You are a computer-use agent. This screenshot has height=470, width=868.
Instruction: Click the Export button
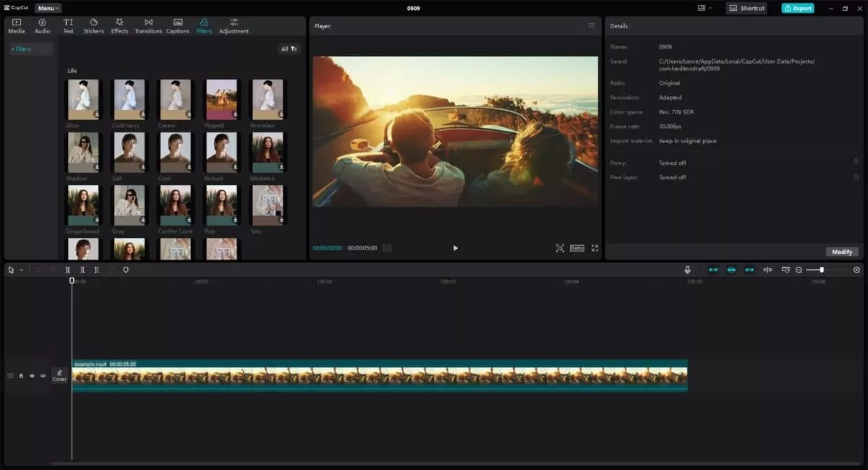point(797,8)
